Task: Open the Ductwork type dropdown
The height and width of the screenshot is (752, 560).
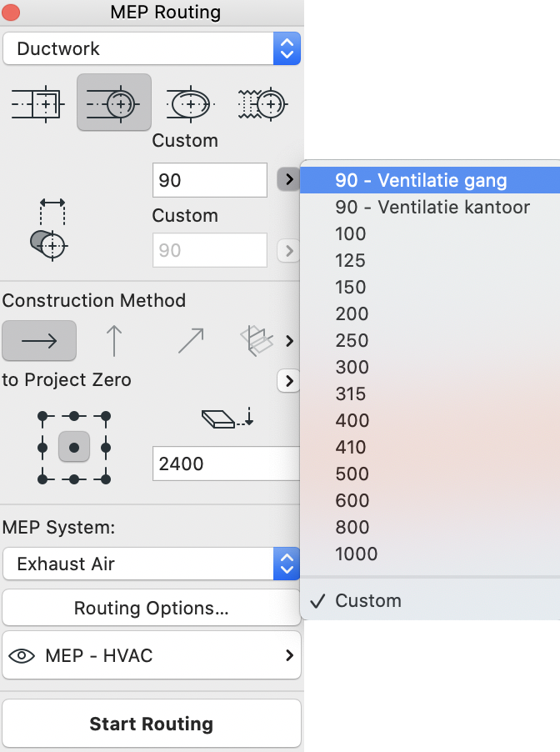Action: coord(152,48)
